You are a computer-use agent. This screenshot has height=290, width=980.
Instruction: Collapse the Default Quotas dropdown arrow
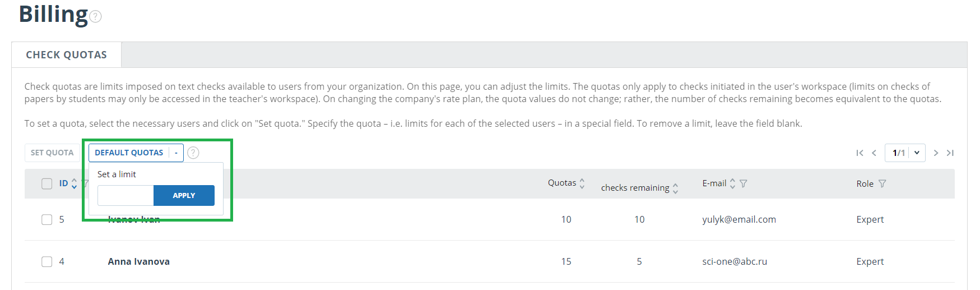pos(176,153)
